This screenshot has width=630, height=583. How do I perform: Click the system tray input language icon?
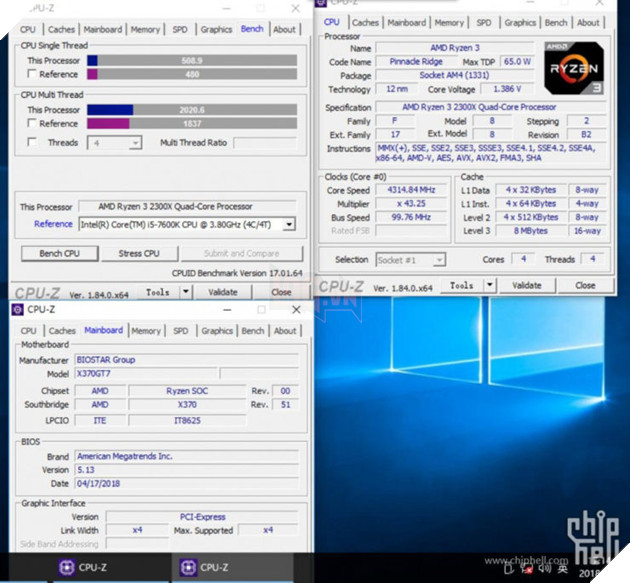562,568
